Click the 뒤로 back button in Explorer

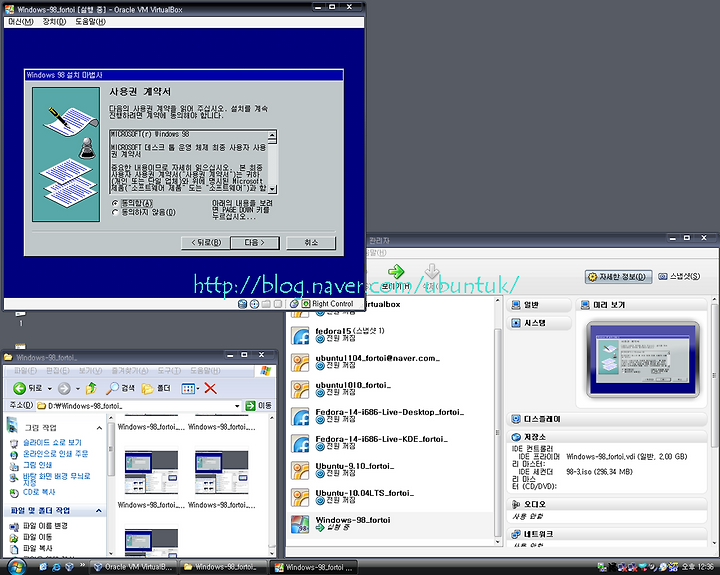[28, 389]
